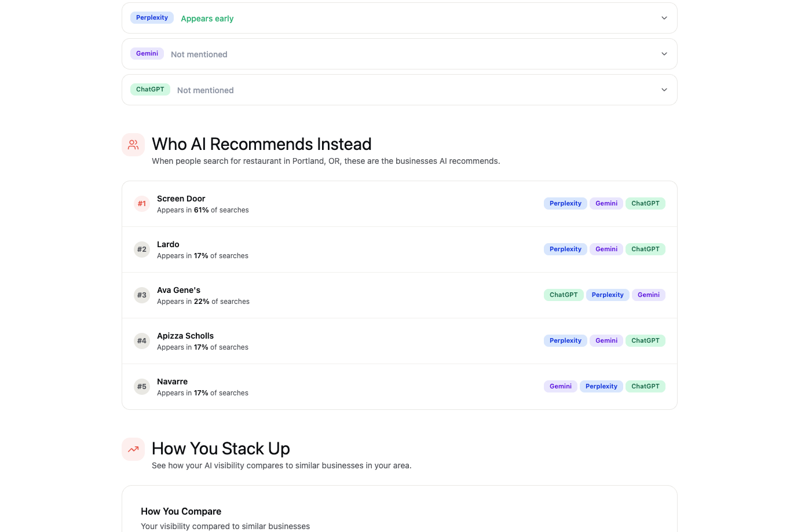Click the #5 rank badge for Navarre

click(142, 387)
